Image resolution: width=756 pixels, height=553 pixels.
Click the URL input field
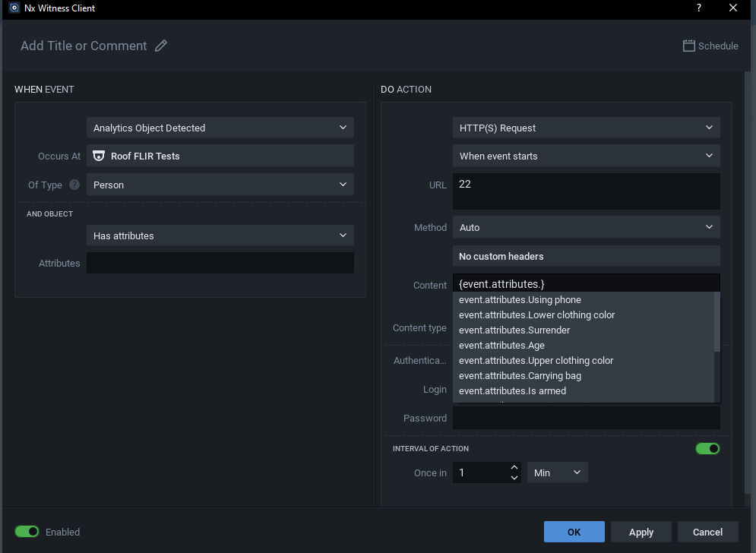(x=587, y=191)
